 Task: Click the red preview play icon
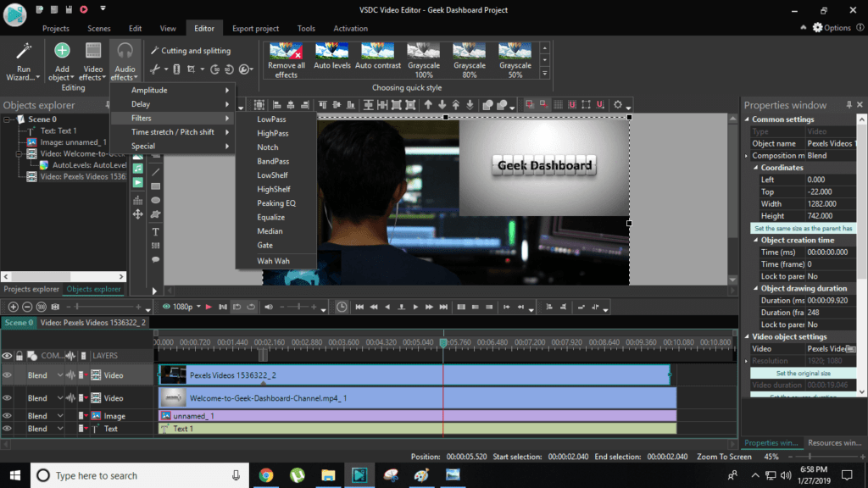click(x=209, y=307)
